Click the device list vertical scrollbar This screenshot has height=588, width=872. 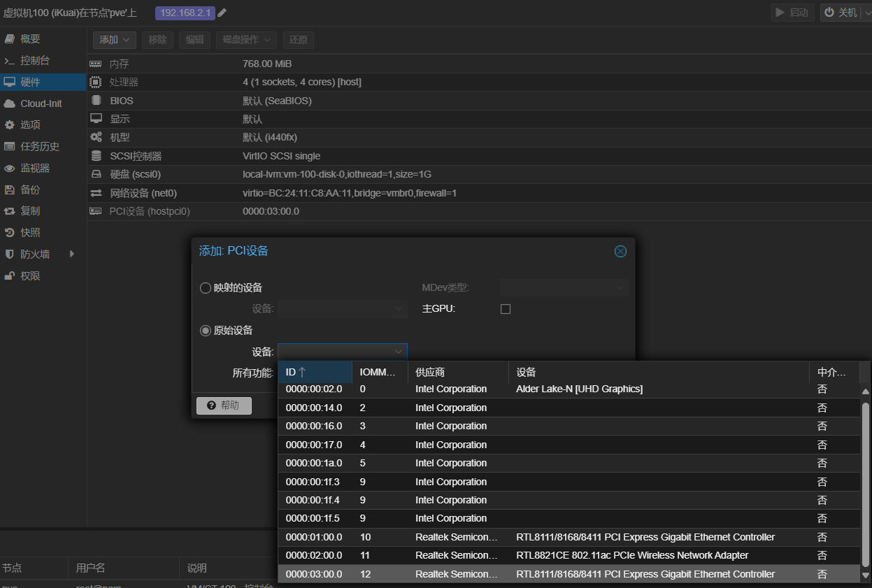tap(866, 482)
